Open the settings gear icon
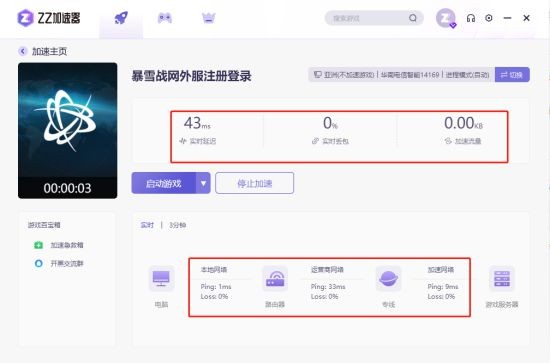 489,18
